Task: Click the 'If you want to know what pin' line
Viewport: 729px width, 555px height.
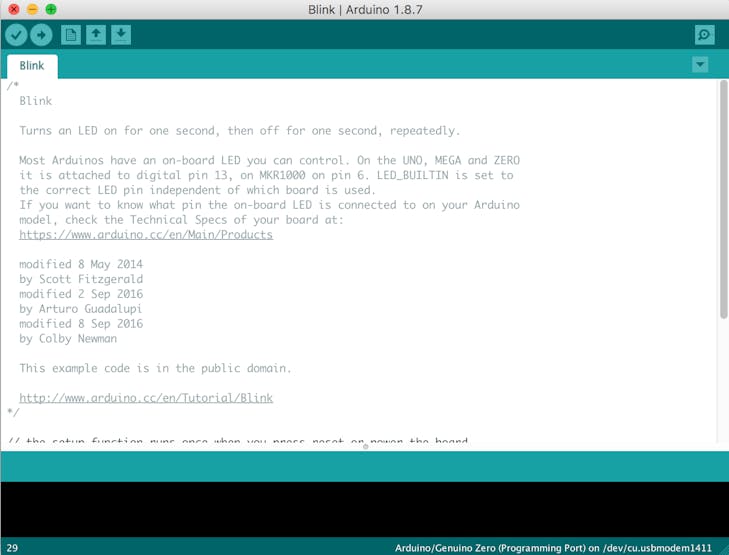Action: 270,205
